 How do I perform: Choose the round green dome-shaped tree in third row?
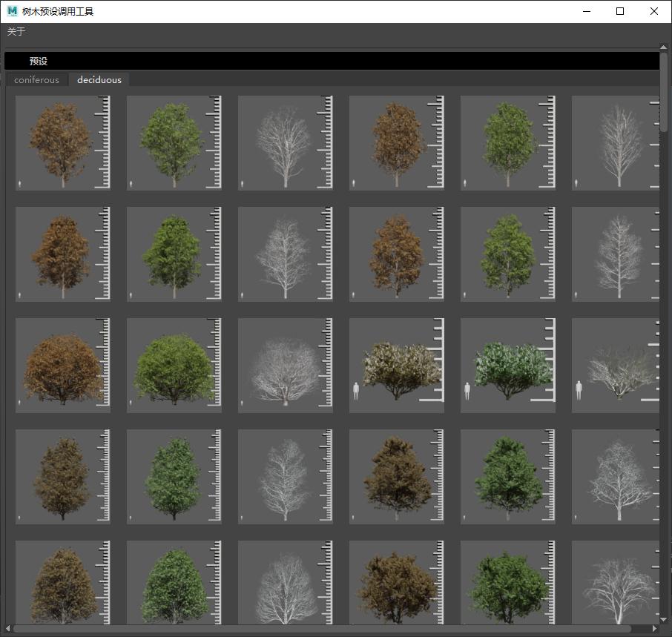coord(174,366)
